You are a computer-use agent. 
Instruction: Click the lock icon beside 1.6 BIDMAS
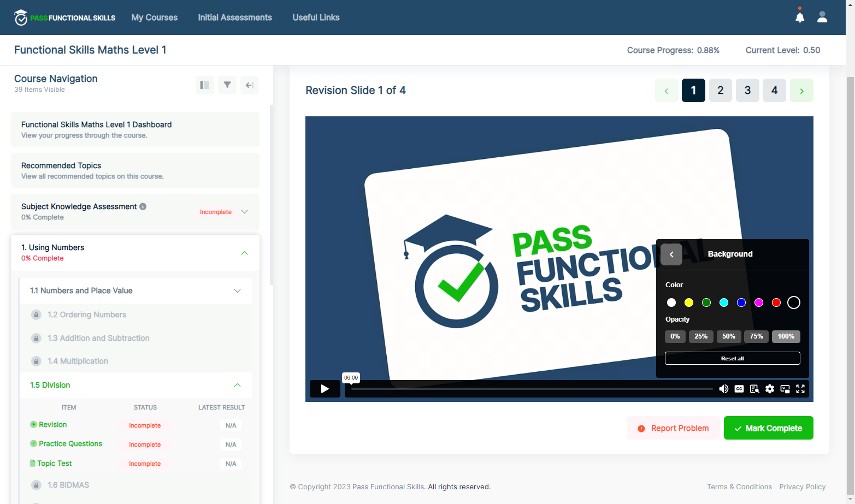36,485
